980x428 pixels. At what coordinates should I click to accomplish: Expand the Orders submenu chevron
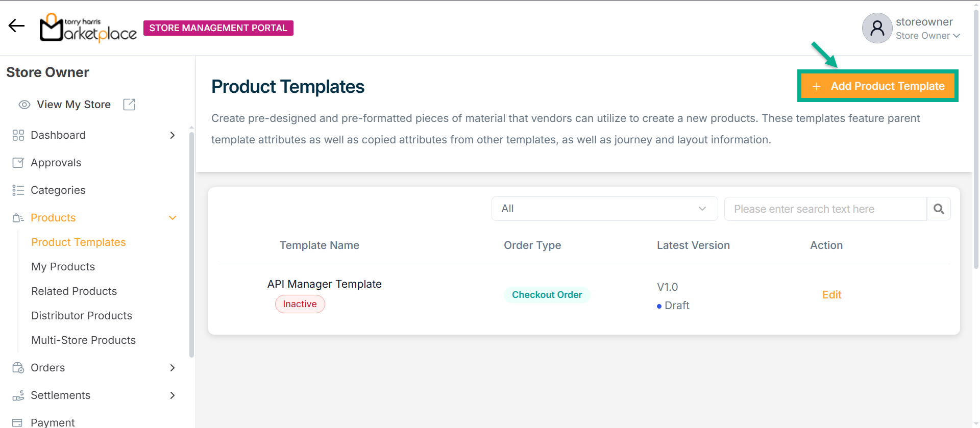coord(173,368)
